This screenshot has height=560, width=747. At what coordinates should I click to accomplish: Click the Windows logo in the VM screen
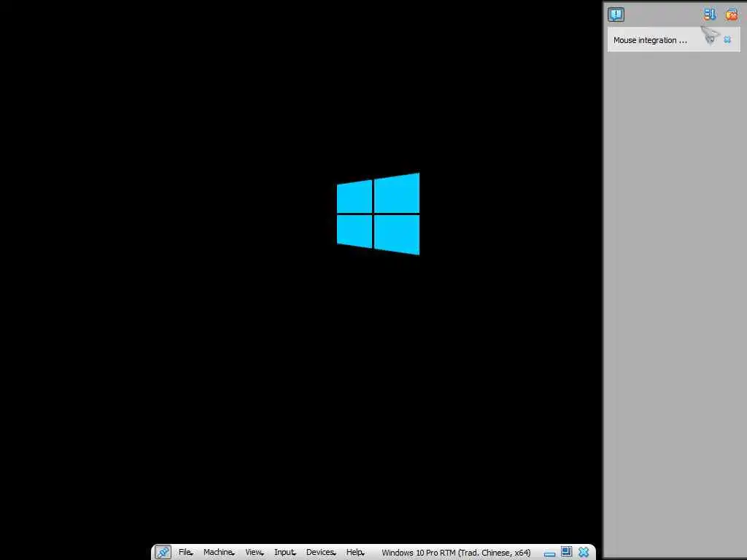[379, 214]
